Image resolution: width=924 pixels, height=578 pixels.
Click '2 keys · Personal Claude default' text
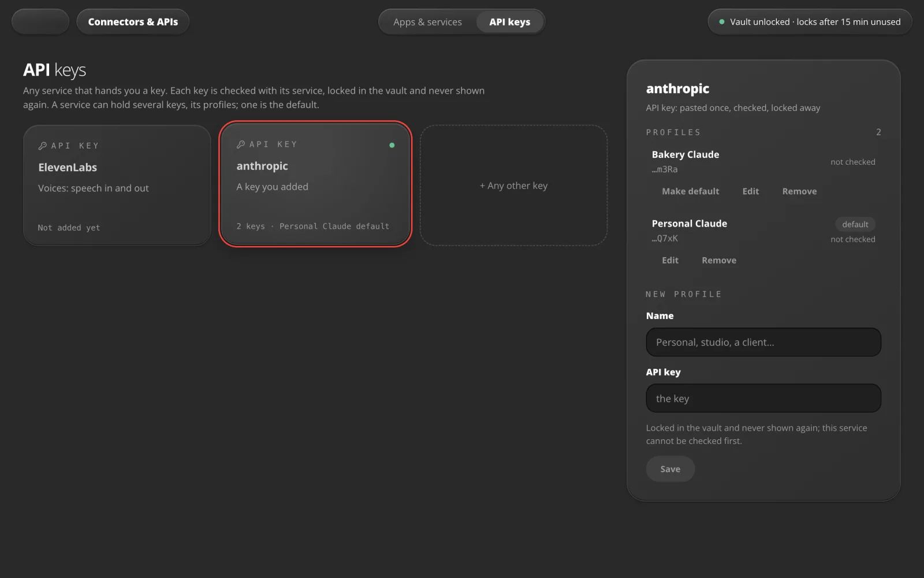312,226
